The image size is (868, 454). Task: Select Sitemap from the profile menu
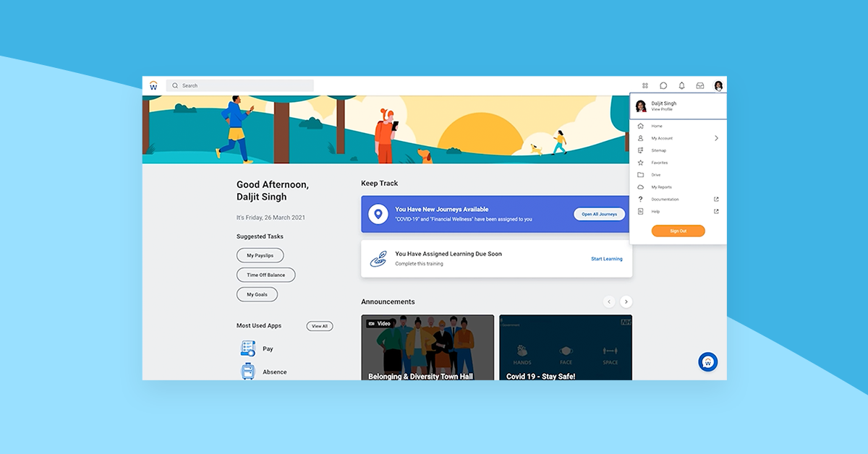click(x=658, y=150)
